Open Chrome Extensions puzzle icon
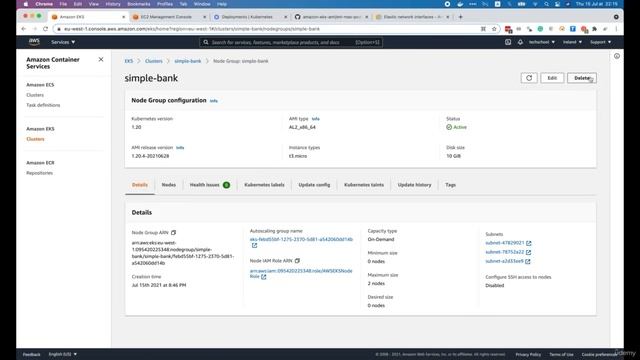The width and height of the screenshot is (640, 360). pyautogui.click(x=595, y=29)
